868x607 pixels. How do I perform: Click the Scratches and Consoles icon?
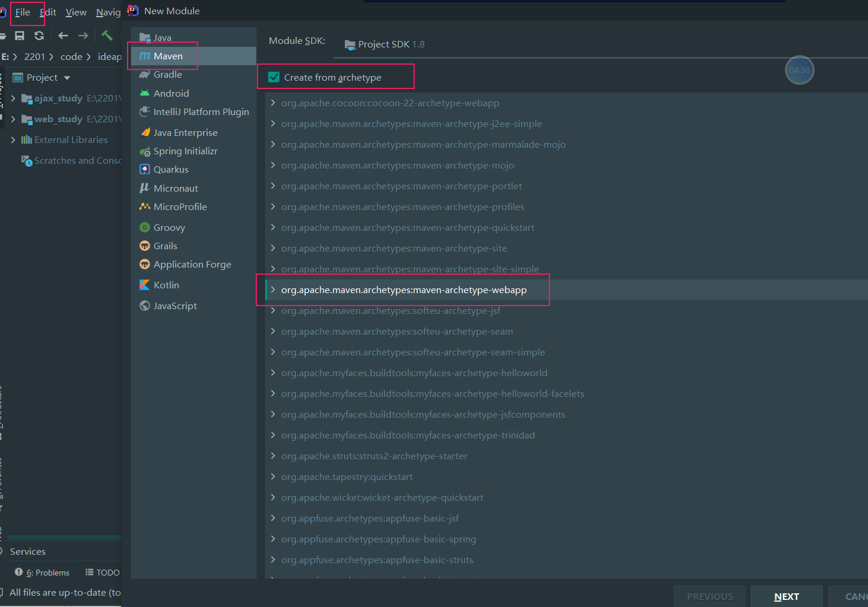[27, 161]
